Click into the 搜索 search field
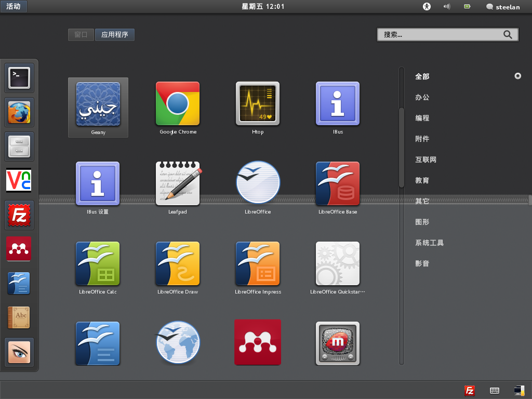The image size is (532, 399). pos(447,35)
